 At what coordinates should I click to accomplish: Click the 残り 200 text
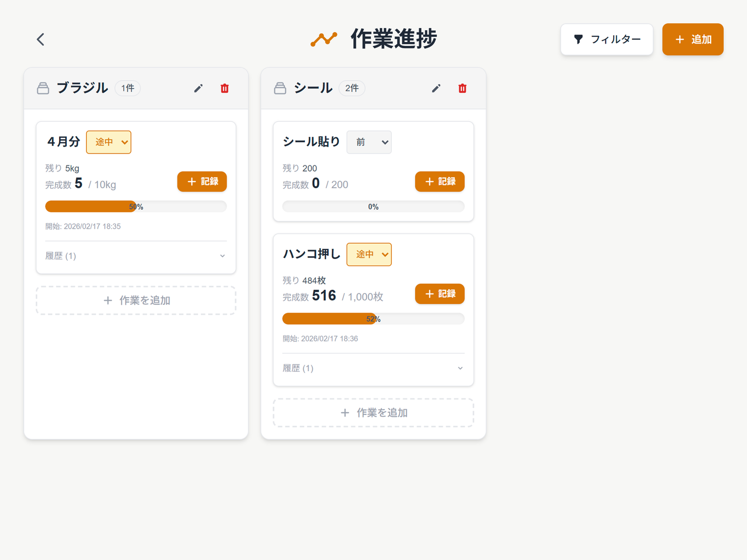tap(300, 168)
